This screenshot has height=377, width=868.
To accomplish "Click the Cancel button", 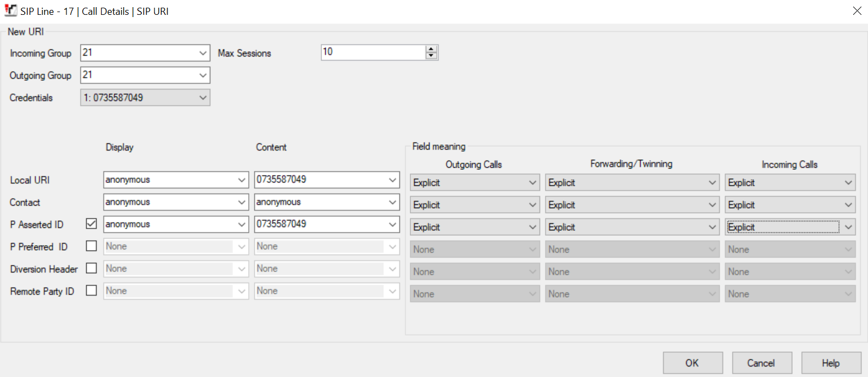I will coord(761,363).
